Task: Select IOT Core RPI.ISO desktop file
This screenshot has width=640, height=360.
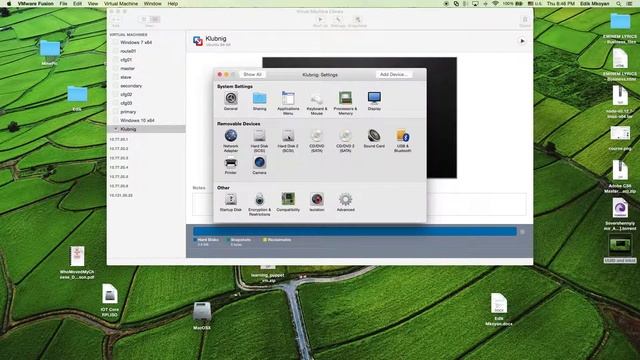Action: pos(109,300)
